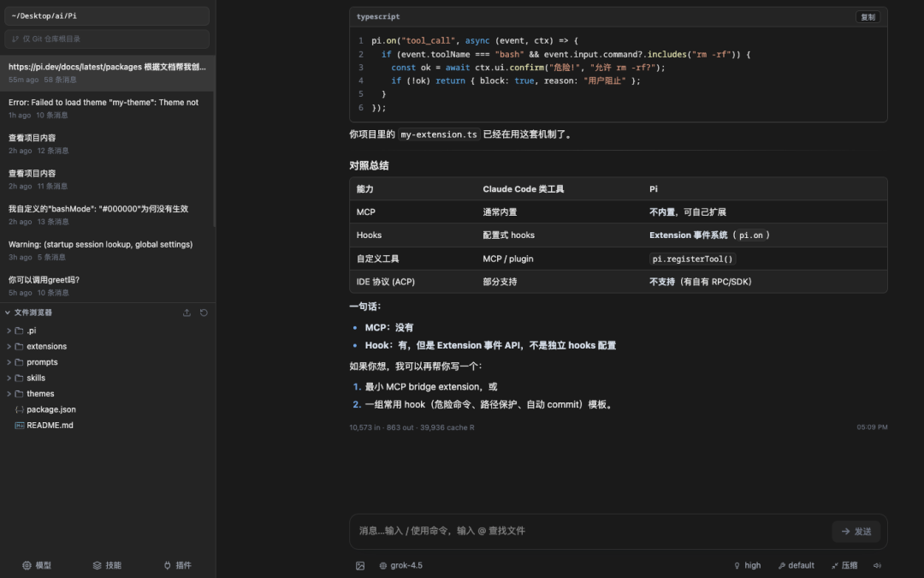Click the package.json file icon

tap(20, 409)
